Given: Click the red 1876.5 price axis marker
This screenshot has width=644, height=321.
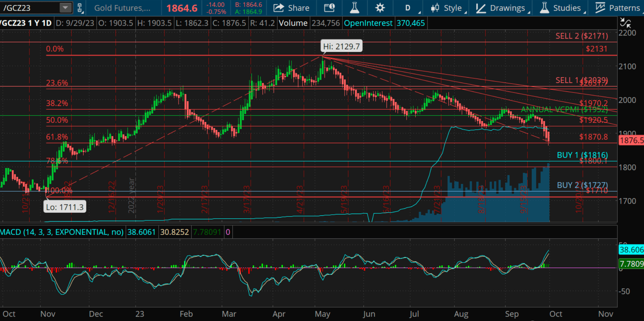Looking at the screenshot, I should 631,140.
